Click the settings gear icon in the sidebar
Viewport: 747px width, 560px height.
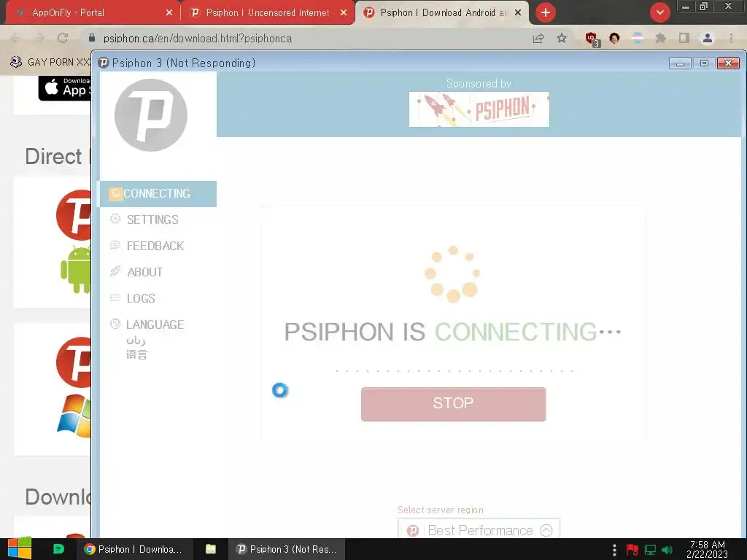click(x=115, y=219)
